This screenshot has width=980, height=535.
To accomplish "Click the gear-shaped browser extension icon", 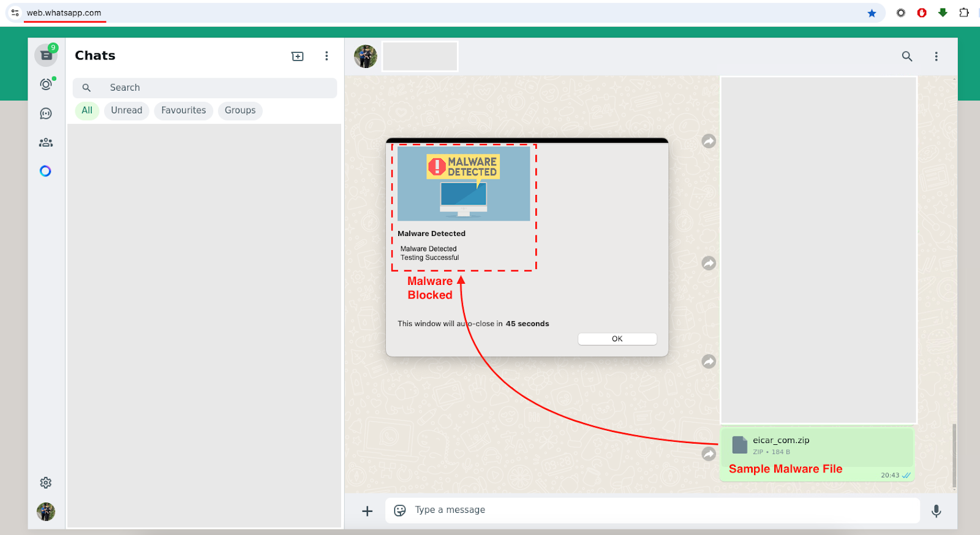I will click(x=901, y=13).
